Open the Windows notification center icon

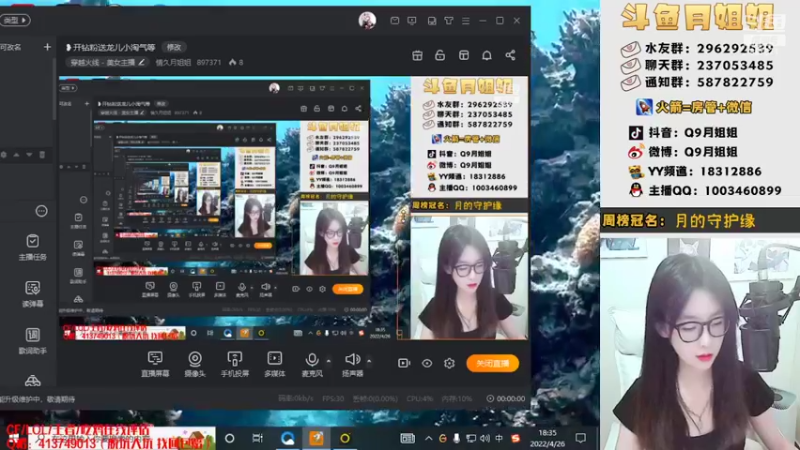(581, 438)
